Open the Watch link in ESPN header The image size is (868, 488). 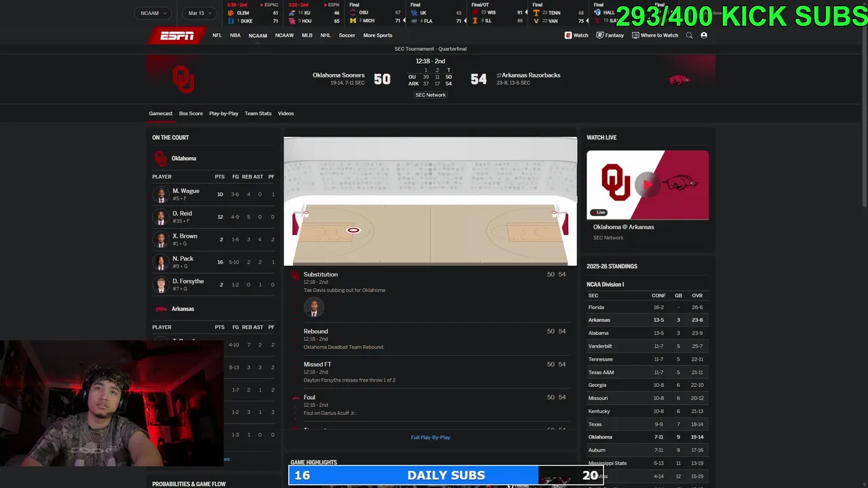tap(576, 35)
